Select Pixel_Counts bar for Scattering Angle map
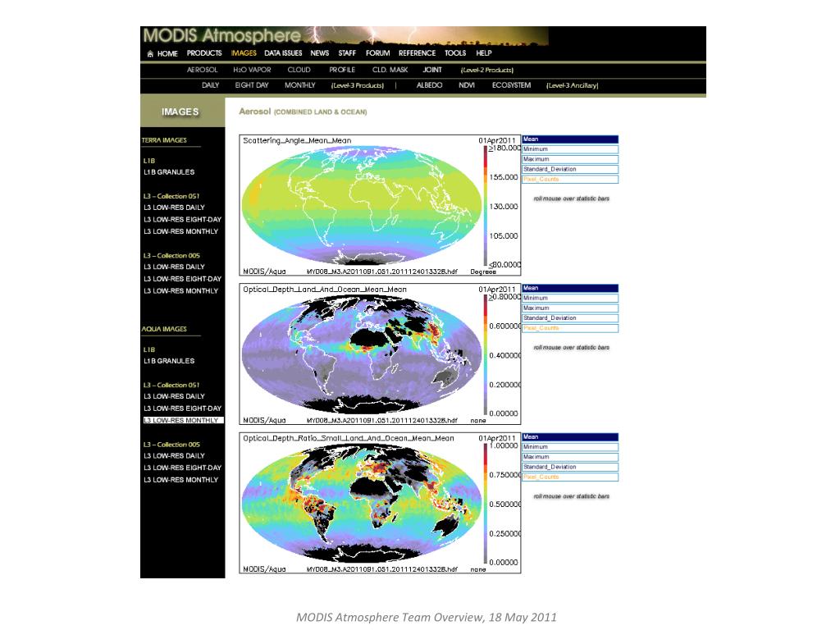 [570, 180]
